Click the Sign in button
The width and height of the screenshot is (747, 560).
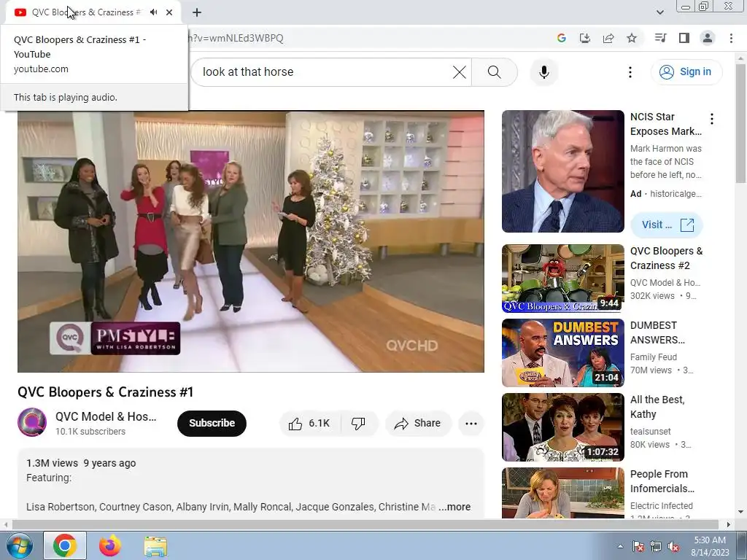686,72
